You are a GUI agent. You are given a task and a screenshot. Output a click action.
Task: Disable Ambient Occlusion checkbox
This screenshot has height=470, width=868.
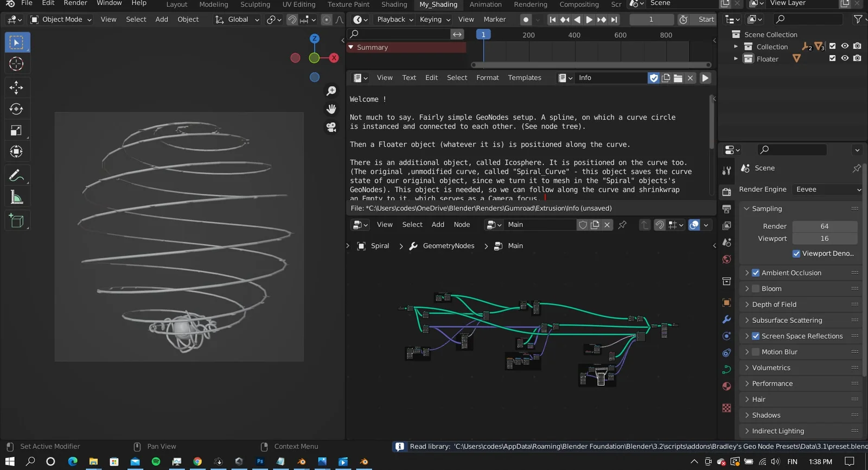pyautogui.click(x=756, y=273)
